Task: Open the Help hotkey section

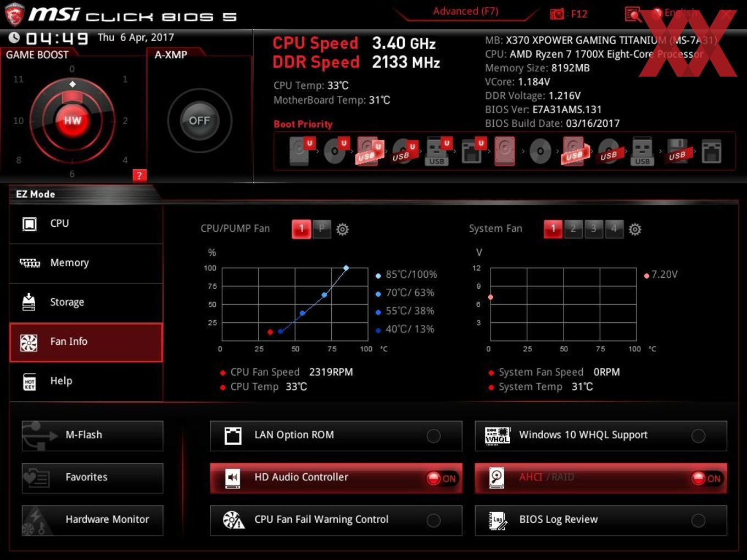Action: pos(86,382)
